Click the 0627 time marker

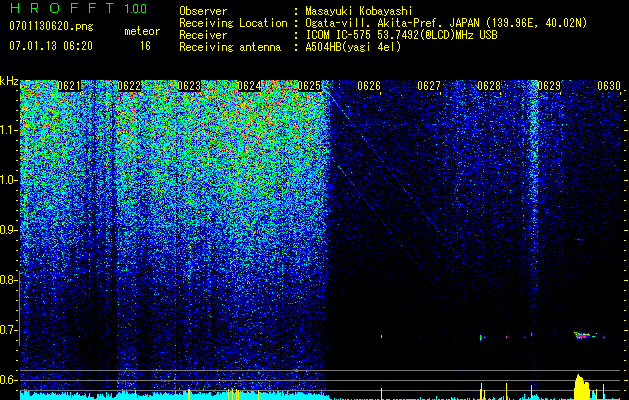pyautogui.click(x=429, y=86)
